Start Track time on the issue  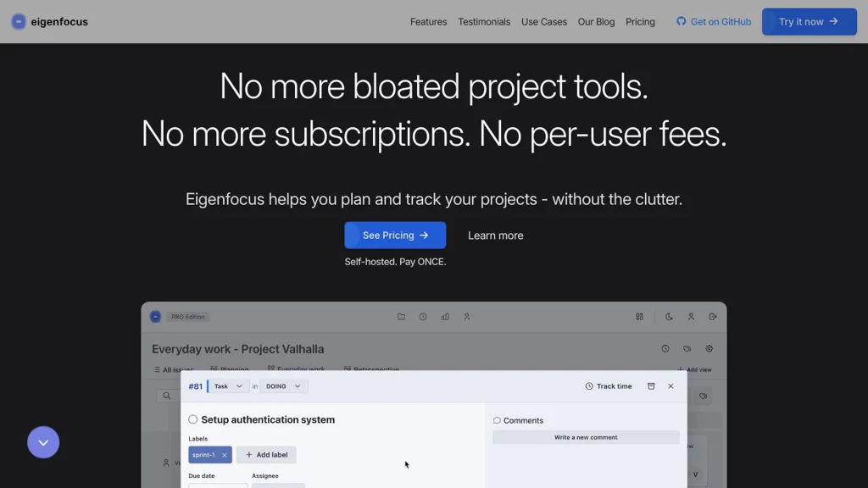pos(609,386)
